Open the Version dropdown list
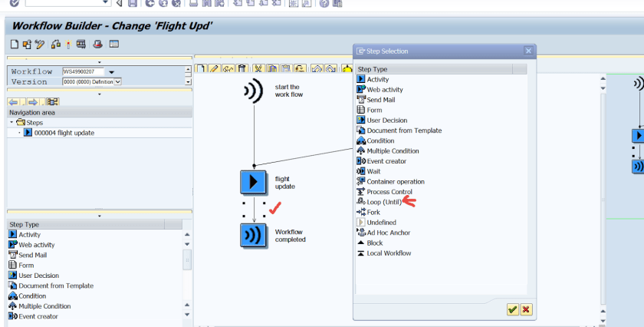The height and width of the screenshot is (327, 644). [117, 82]
